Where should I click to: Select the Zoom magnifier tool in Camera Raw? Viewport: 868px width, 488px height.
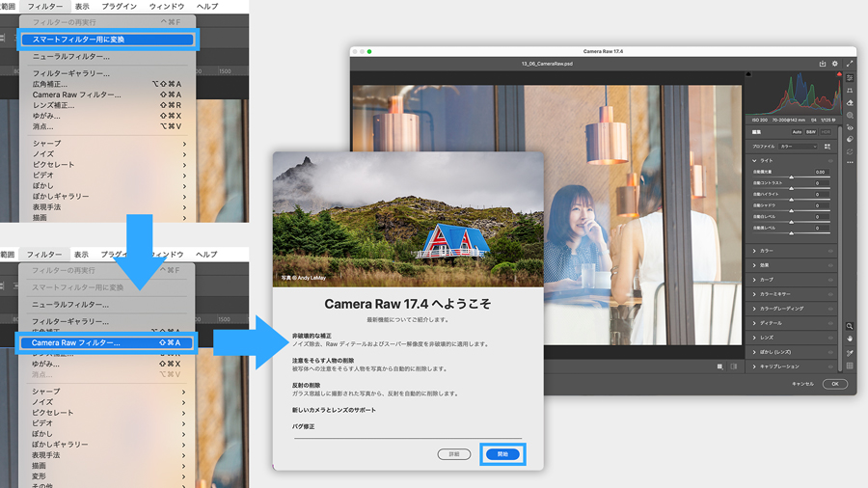[850, 326]
